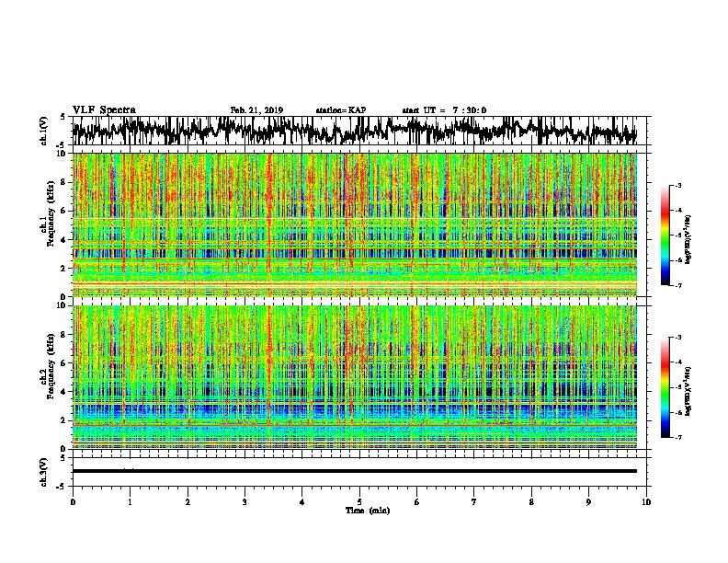Screen dimensions: 728x563
Task: Click the ch.1 color bar log(PSD) label
Action: point(688,240)
